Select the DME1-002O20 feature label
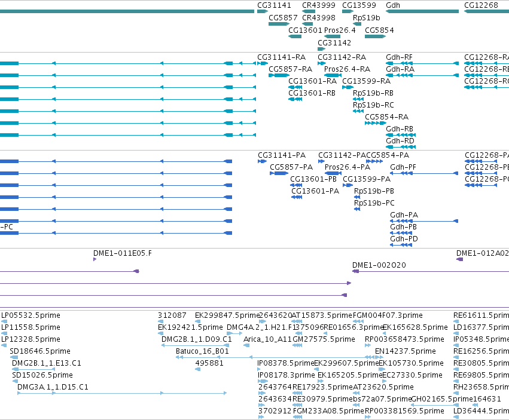 pyautogui.click(x=379, y=265)
